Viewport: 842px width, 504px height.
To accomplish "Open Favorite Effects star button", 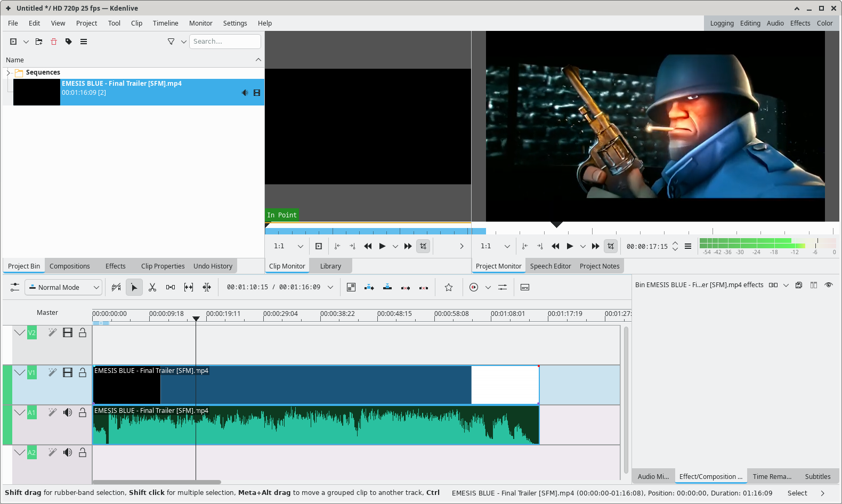I will click(449, 287).
